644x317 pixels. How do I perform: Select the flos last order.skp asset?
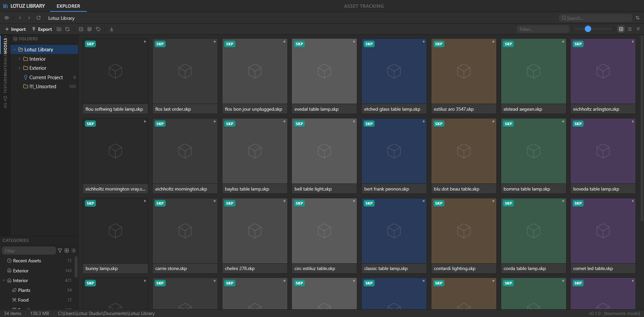coord(185,76)
